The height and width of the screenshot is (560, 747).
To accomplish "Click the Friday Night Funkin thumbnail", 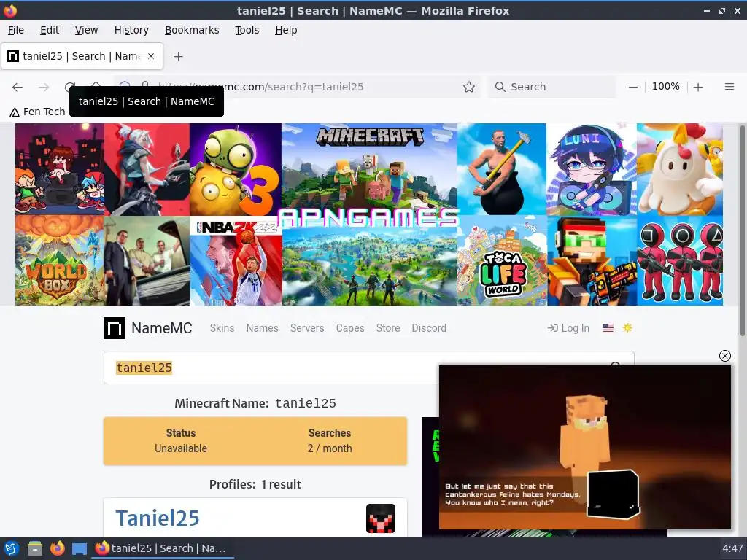I will 60,168.
